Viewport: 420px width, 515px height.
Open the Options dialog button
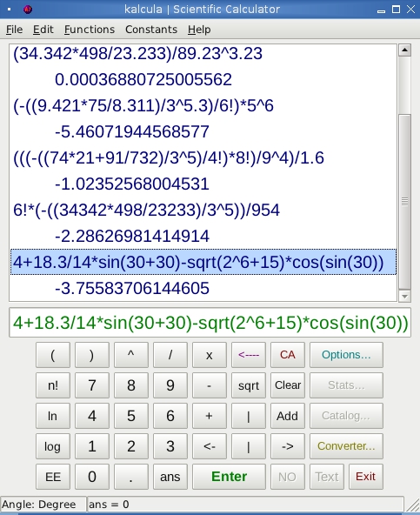(346, 355)
